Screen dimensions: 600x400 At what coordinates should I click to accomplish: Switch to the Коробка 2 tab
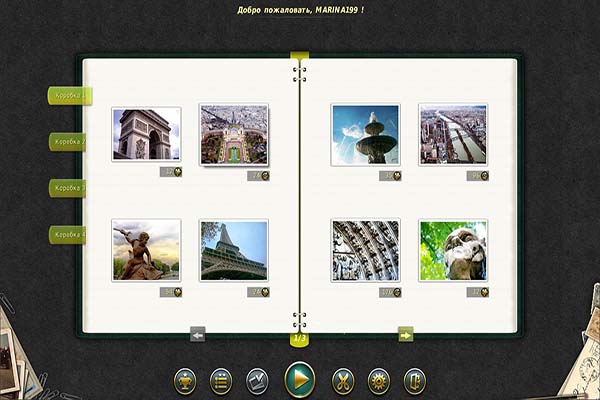[x=67, y=142]
